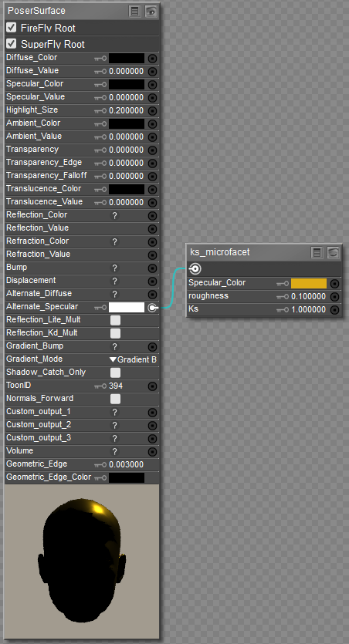Uncheck the SuperFly Root checkbox
The image size is (349, 644).
point(12,43)
